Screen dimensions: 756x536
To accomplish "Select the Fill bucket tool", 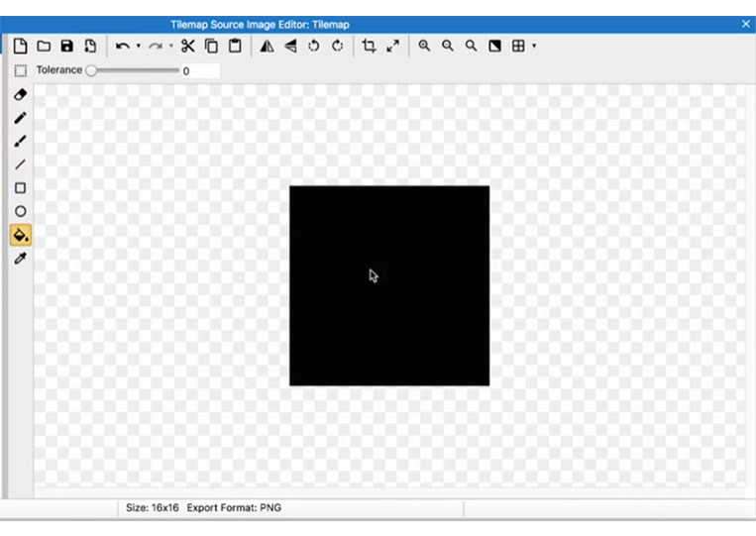I will pos(20,235).
